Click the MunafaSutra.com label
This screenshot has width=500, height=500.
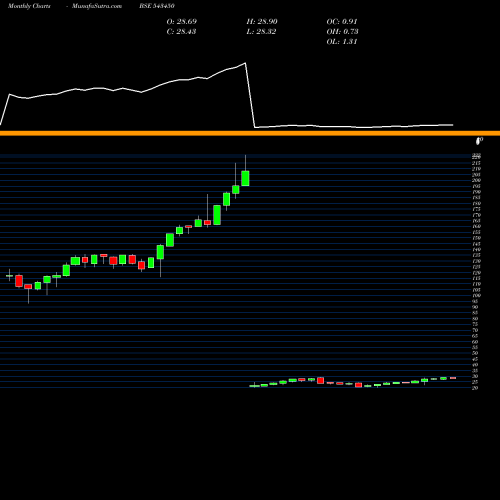click(97, 6)
